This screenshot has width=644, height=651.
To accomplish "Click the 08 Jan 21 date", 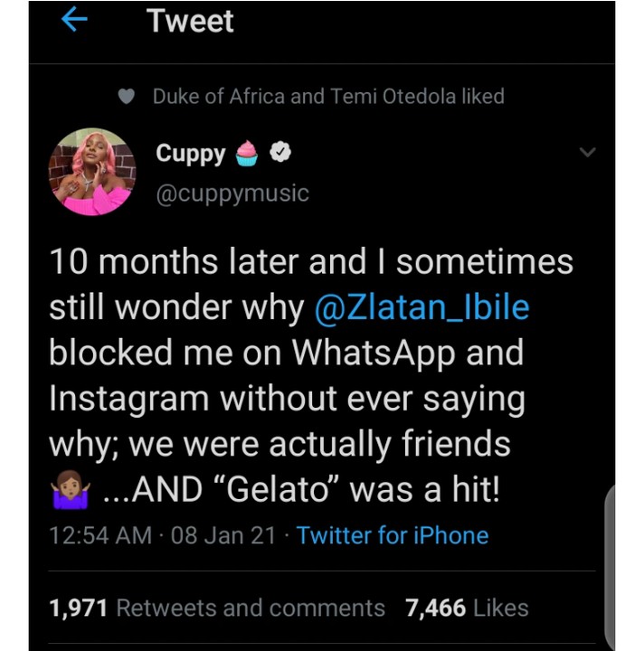I will [223, 535].
